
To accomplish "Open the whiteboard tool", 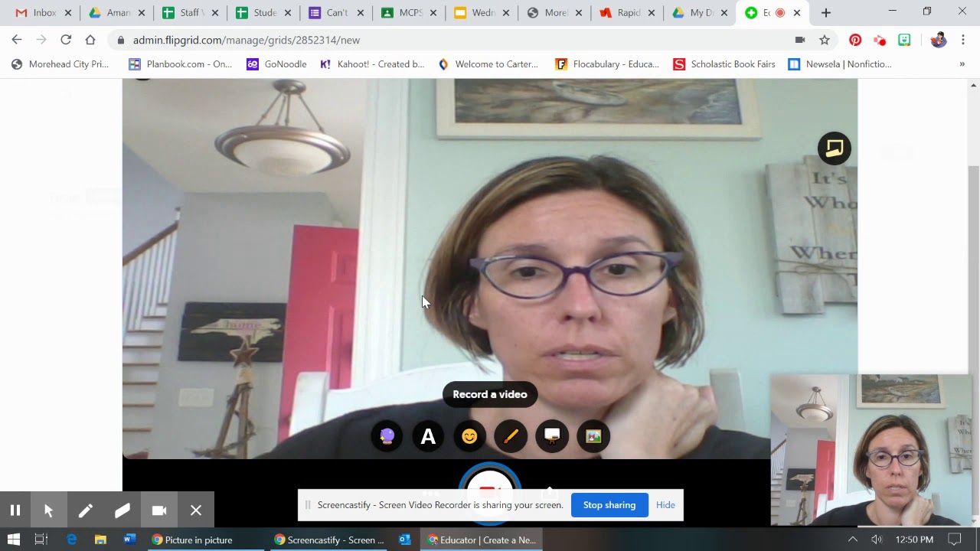I will point(552,436).
